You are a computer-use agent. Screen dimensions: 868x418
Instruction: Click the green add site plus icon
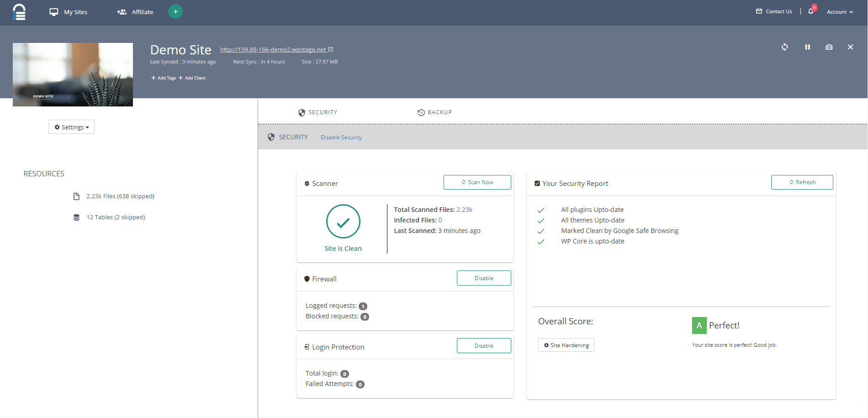(x=175, y=11)
